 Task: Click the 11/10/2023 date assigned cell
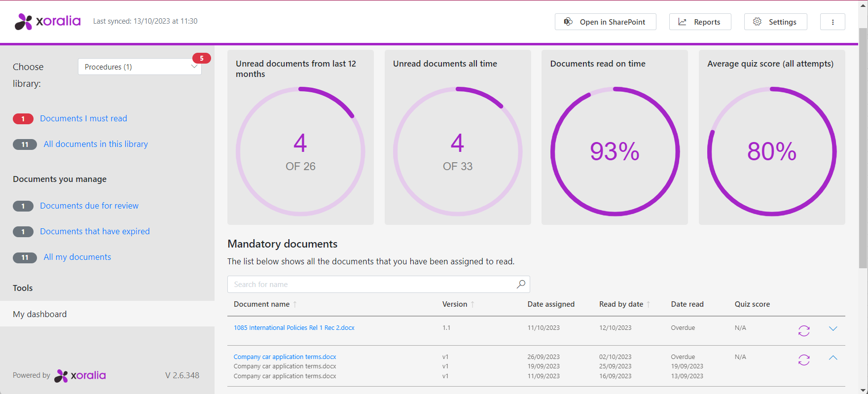(543, 327)
